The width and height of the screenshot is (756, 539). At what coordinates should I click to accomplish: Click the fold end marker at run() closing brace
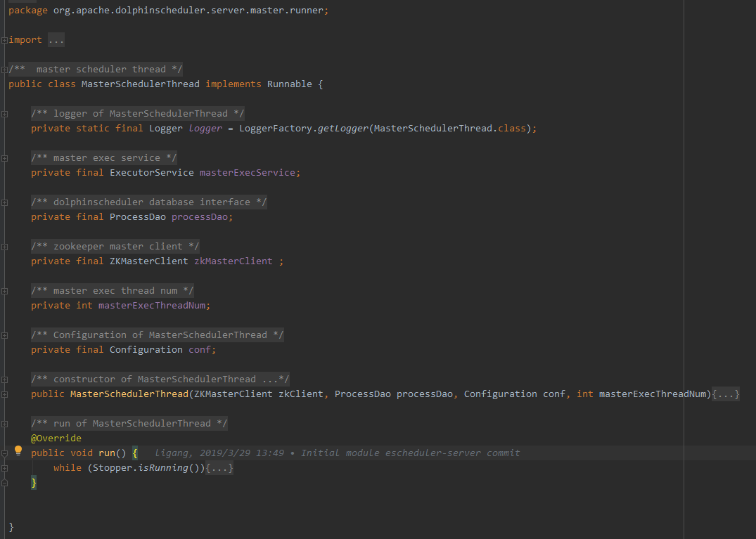4,483
